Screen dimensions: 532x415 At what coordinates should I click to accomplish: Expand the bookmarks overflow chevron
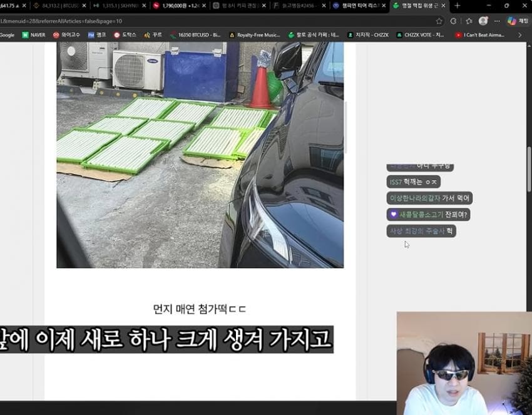pos(519,35)
